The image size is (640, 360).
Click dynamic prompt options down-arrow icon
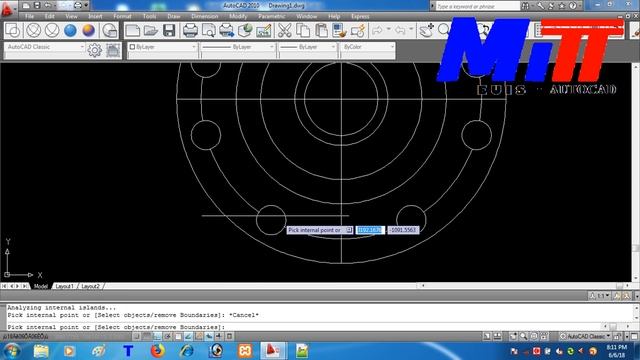click(x=349, y=230)
